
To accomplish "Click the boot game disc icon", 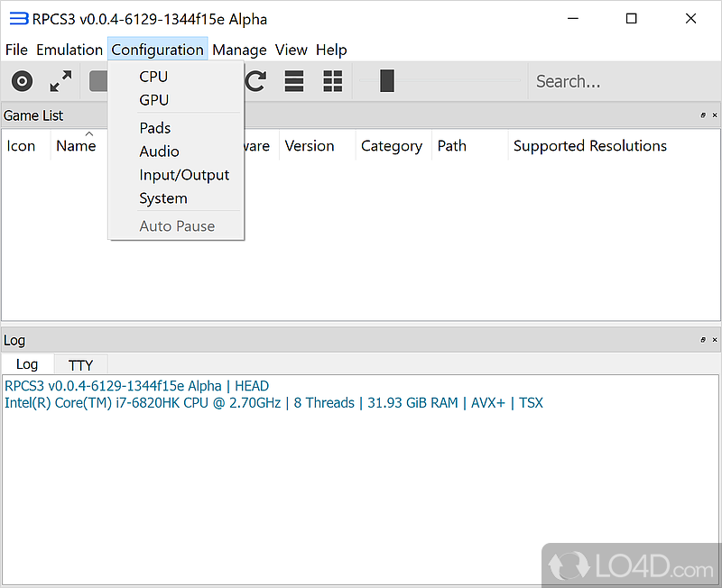I will (22, 81).
